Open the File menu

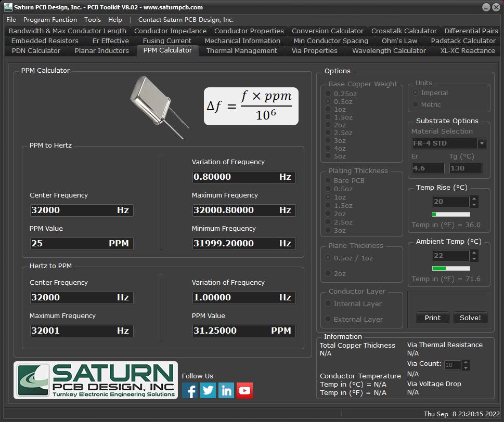tap(11, 20)
